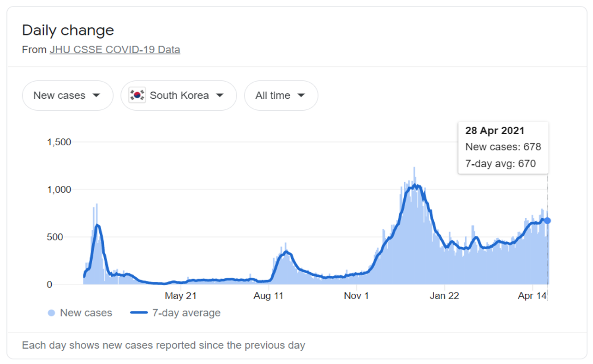Open the New cases metric dropdown
Screen dimensions: 593x364
click(67, 95)
